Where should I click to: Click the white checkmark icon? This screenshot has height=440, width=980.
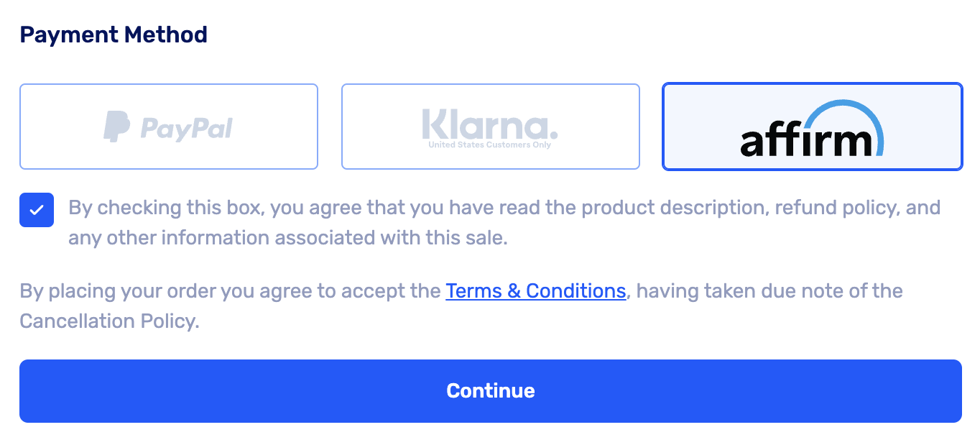[x=37, y=210]
